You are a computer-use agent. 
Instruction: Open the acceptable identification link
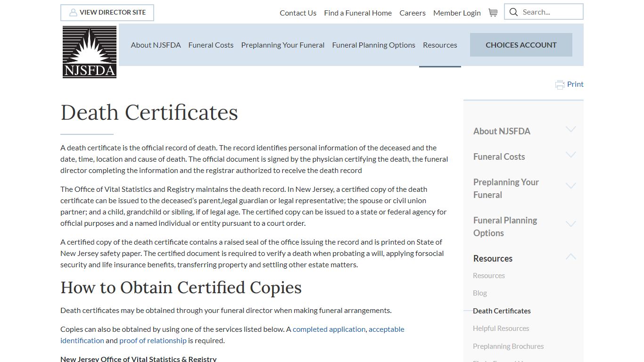[x=232, y=335]
